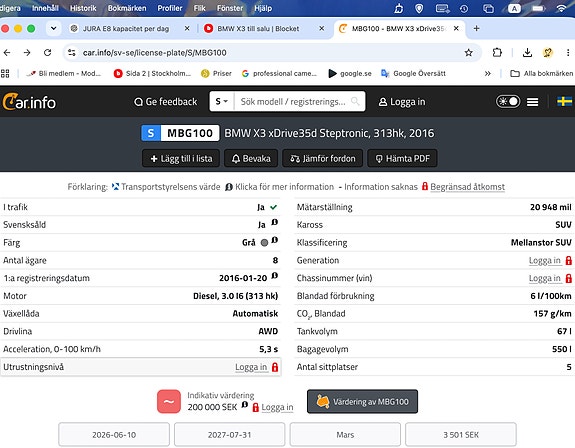Open the apps grid icon in the bookmarks bar
The width and height of the screenshot is (575, 448).
point(5,74)
